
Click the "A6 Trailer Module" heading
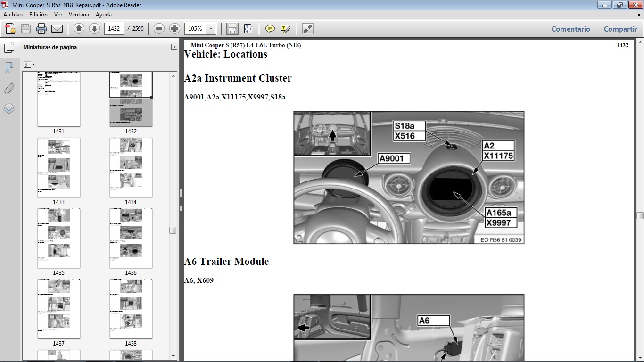(x=226, y=262)
